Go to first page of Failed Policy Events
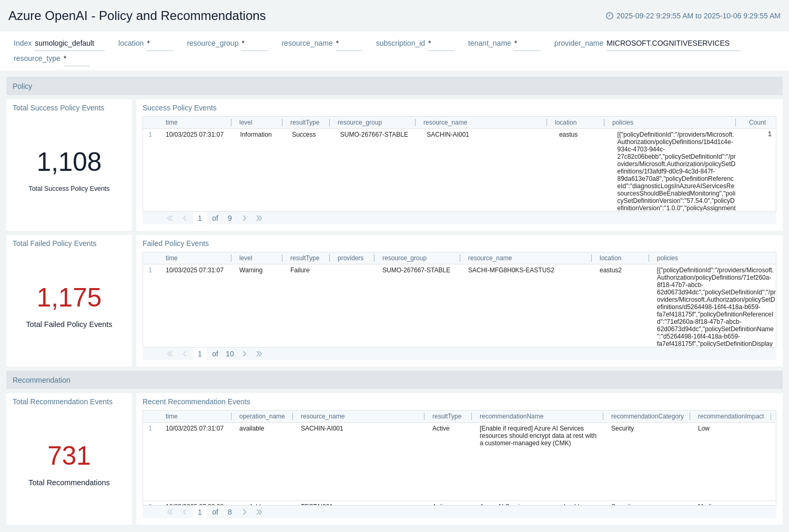The image size is (789, 532). coord(170,354)
